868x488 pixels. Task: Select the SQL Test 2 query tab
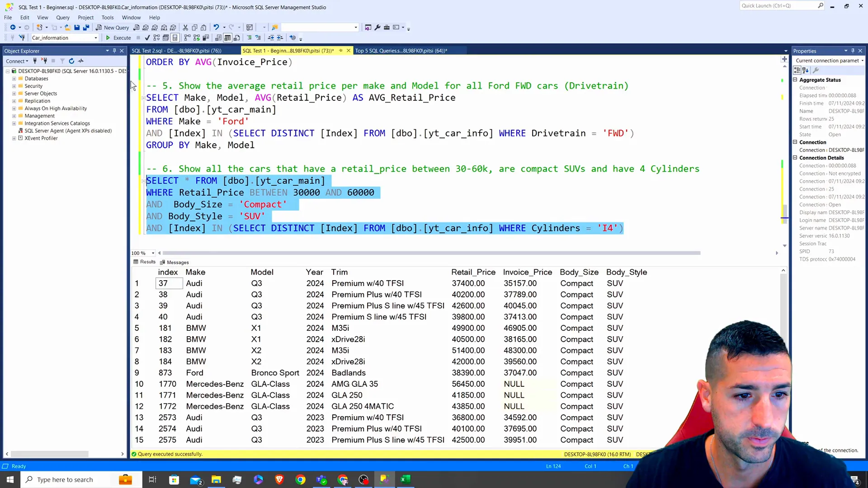pos(176,50)
